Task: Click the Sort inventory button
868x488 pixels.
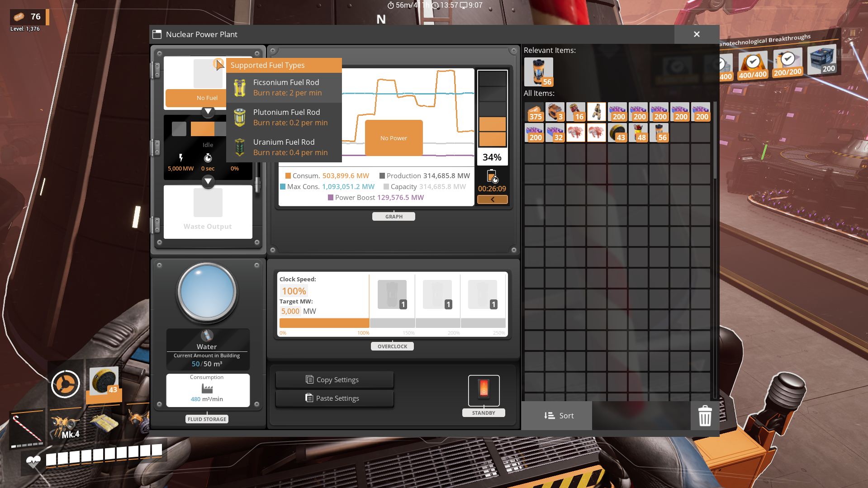Action: (x=557, y=416)
